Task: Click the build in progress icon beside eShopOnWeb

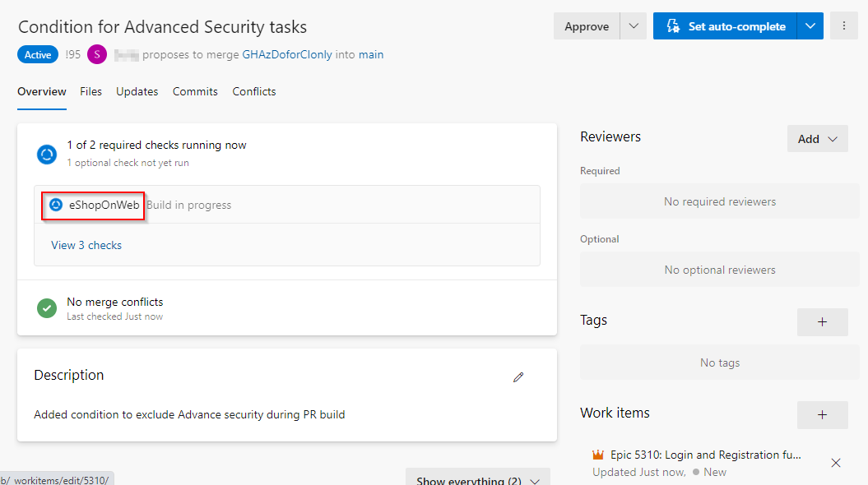Action: [56, 206]
